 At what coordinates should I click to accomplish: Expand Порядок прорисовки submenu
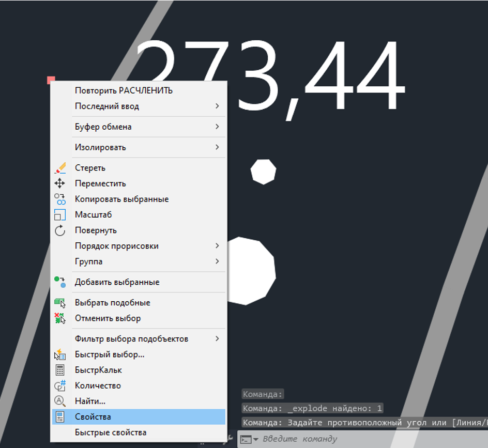pyautogui.click(x=217, y=246)
